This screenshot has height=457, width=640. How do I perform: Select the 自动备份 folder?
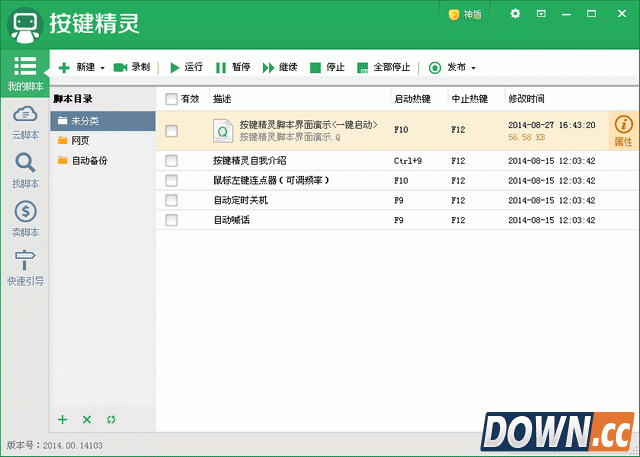tap(103, 160)
